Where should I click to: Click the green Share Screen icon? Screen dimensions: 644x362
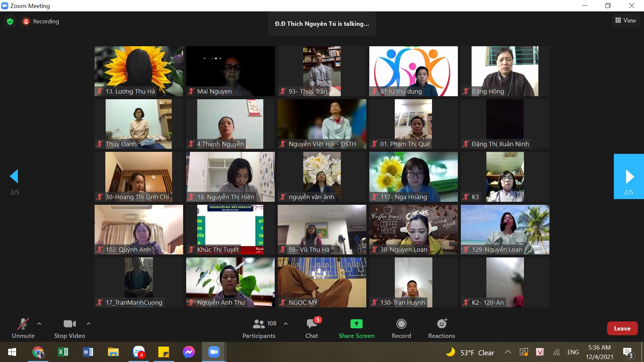pos(356,324)
